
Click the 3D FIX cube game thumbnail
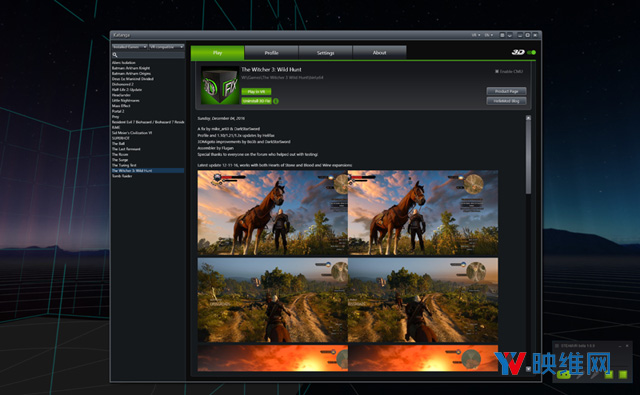click(220, 86)
